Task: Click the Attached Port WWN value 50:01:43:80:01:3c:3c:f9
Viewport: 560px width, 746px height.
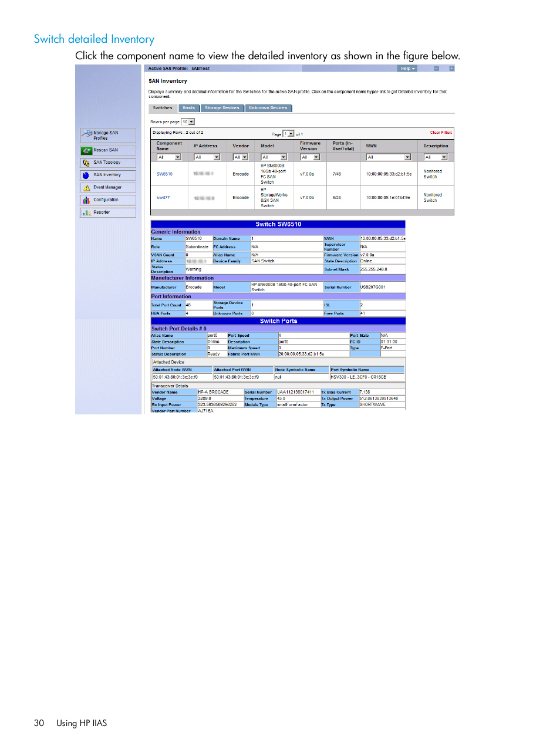Action: coord(237,377)
